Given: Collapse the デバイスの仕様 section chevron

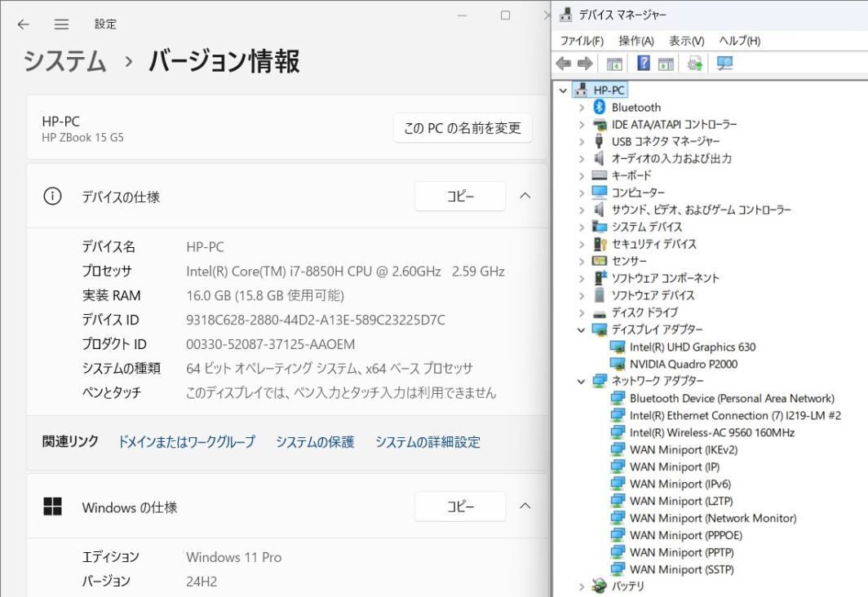Looking at the screenshot, I should (525, 196).
